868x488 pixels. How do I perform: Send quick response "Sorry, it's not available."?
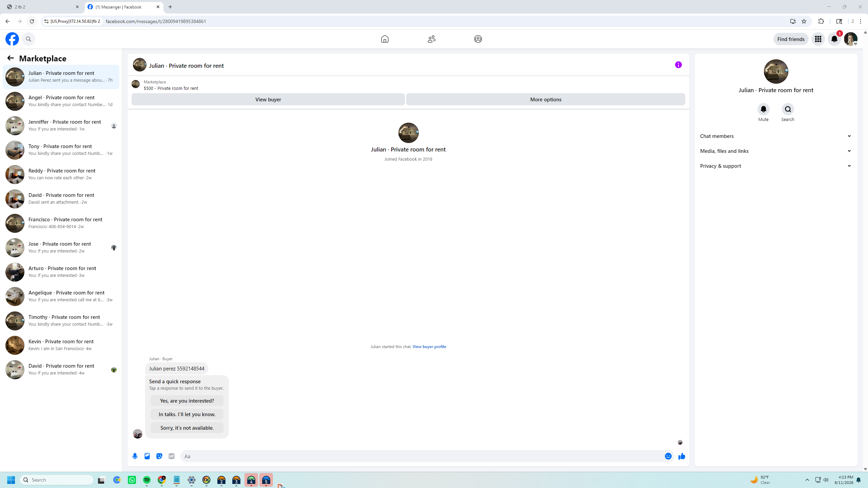(187, 428)
